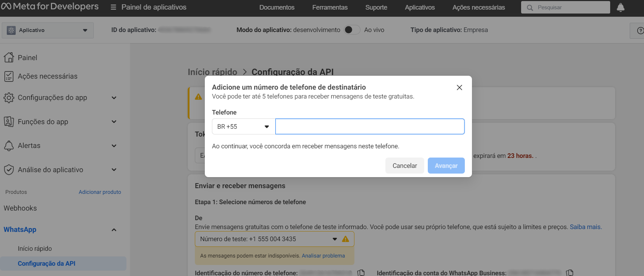Expand the Alertas section
This screenshot has height=276, width=644.
click(x=114, y=145)
